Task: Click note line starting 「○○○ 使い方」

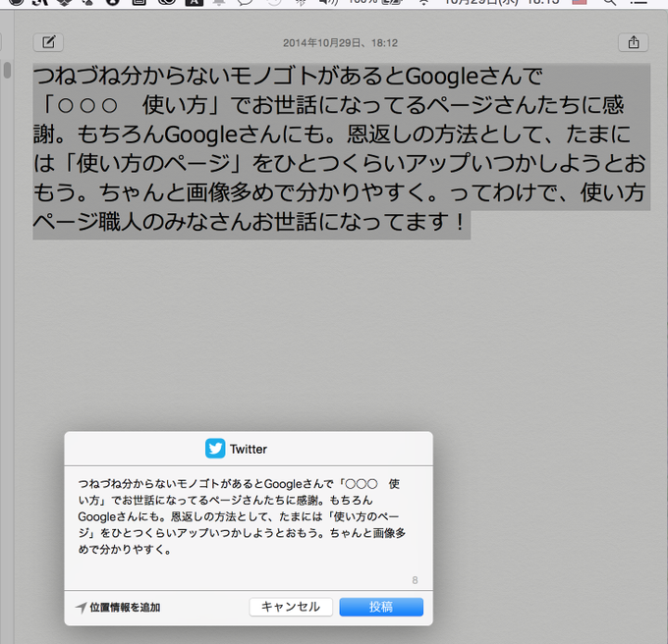Action: 332,105
